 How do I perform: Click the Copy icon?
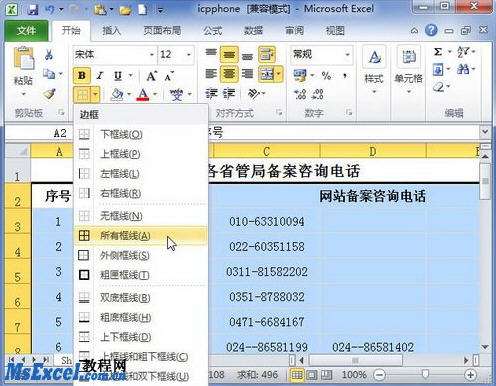coord(49,74)
